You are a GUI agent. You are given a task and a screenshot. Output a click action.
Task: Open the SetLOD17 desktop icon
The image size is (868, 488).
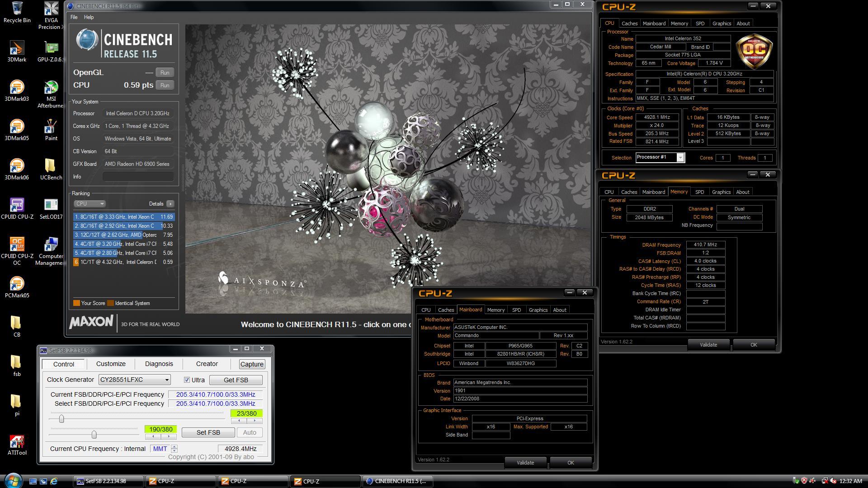point(51,208)
